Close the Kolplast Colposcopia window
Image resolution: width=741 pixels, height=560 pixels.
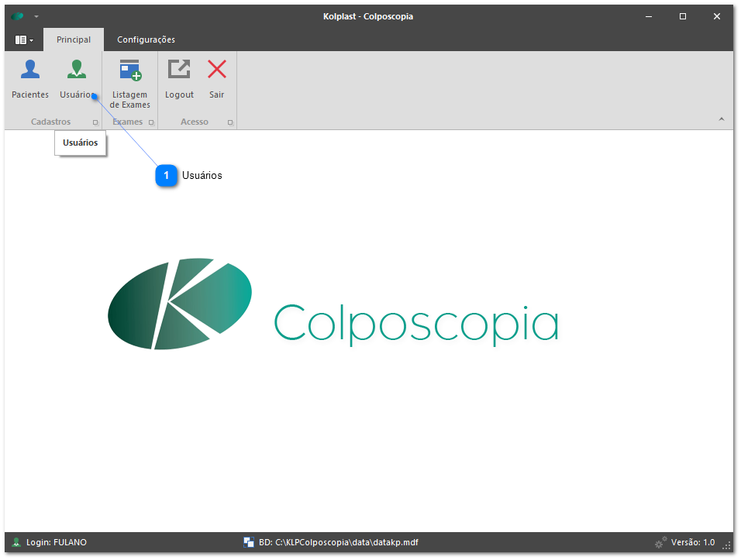tap(717, 16)
